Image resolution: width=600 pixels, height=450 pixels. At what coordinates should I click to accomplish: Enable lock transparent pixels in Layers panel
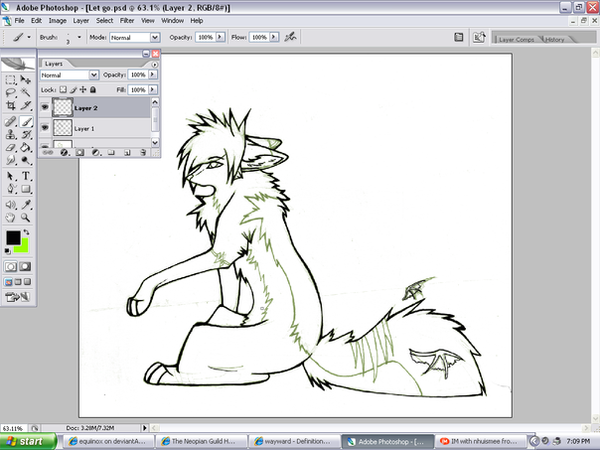point(63,89)
